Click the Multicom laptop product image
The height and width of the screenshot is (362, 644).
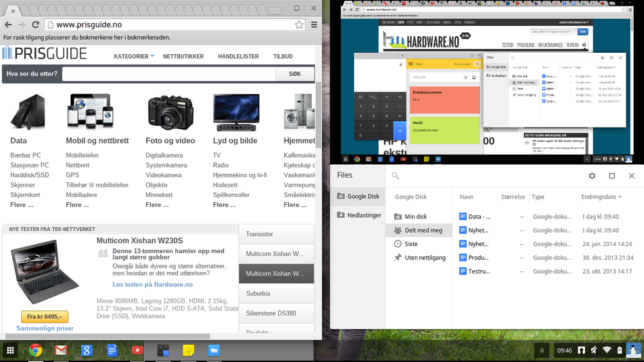pos(44,272)
